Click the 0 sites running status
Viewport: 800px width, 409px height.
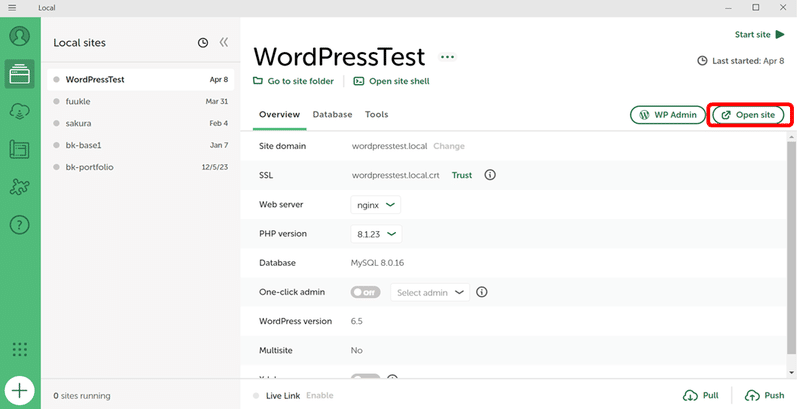tap(82, 396)
